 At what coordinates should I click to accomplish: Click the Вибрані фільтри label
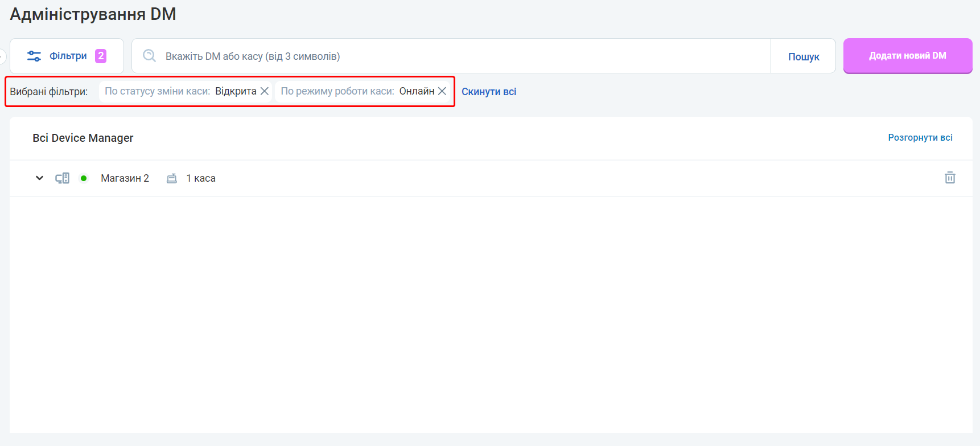coord(49,92)
